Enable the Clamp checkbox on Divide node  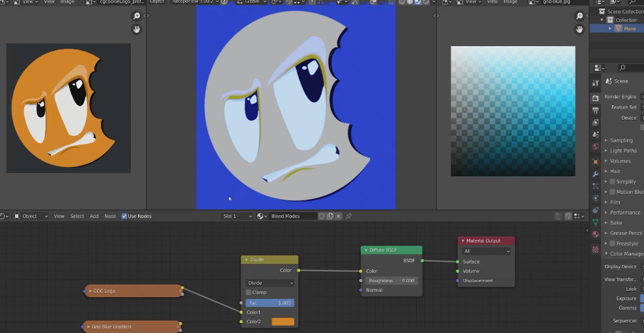[249, 293]
